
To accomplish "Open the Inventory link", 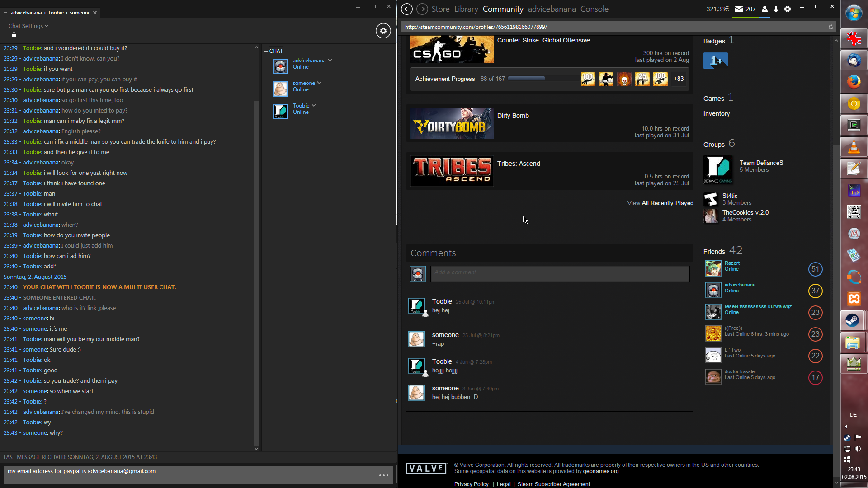I will click(716, 113).
